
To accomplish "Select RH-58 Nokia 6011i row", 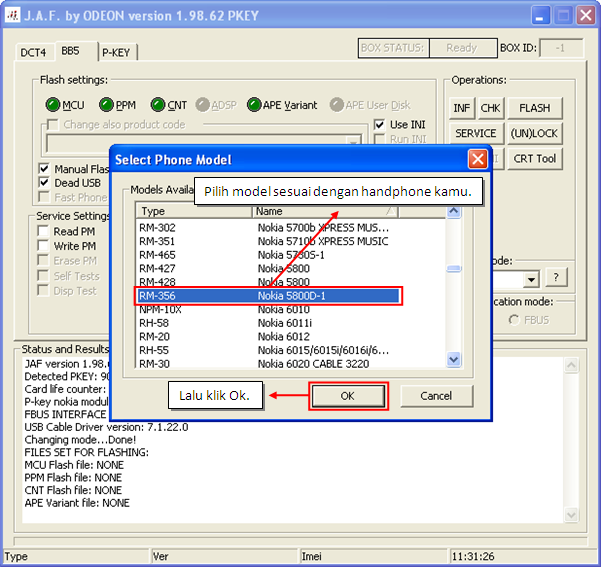I will pyautogui.click(x=268, y=323).
